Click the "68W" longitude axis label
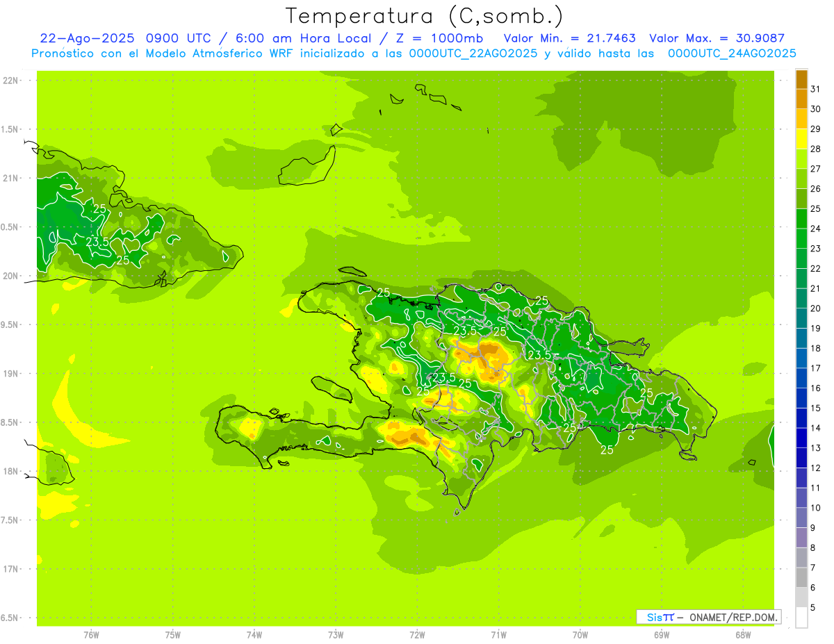 [743, 634]
